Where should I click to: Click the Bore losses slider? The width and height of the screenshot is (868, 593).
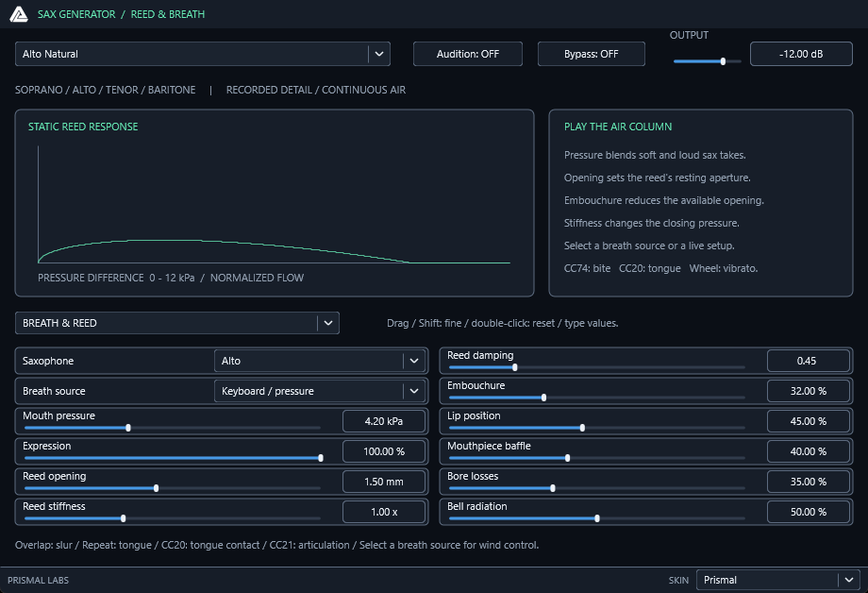tap(596, 488)
